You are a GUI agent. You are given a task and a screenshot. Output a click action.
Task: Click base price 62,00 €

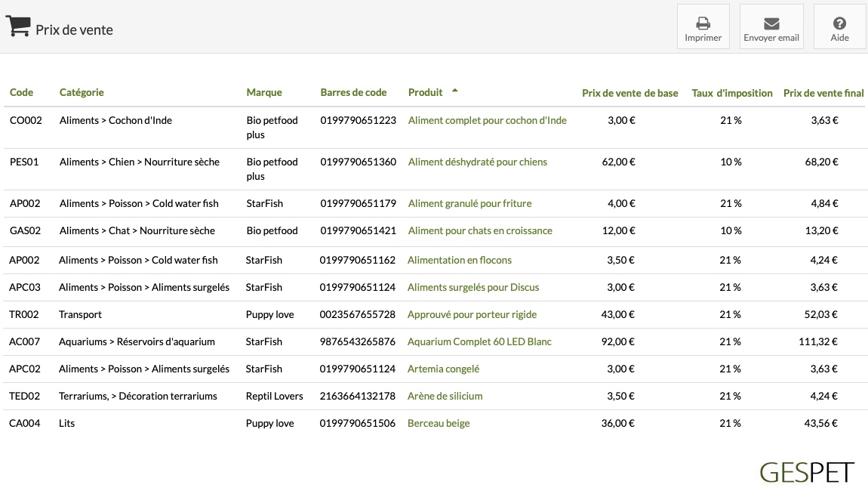[x=618, y=162]
